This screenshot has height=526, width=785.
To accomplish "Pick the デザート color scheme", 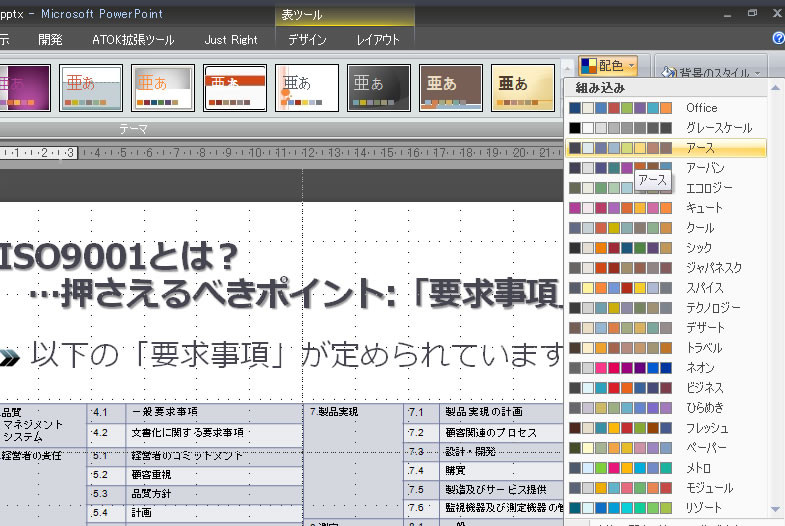I will tap(666, 328).
